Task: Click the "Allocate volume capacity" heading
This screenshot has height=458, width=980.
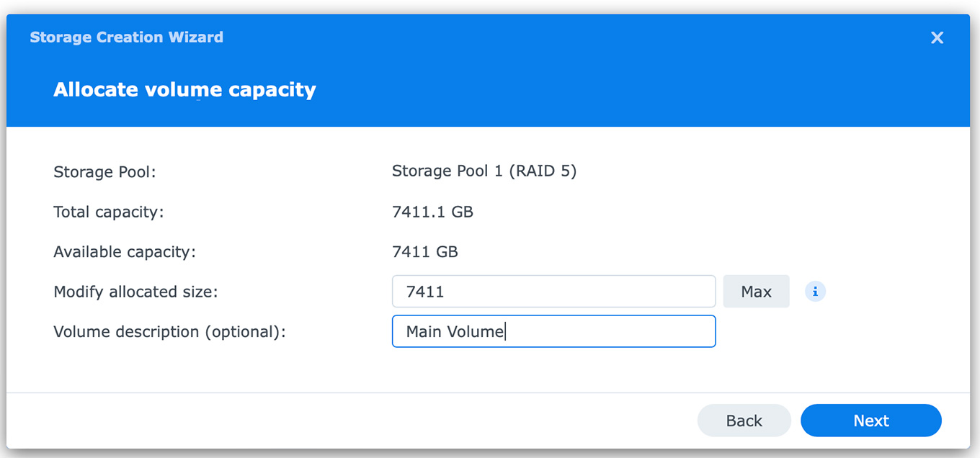Action: pyautogui.click(x=184, y=90)
